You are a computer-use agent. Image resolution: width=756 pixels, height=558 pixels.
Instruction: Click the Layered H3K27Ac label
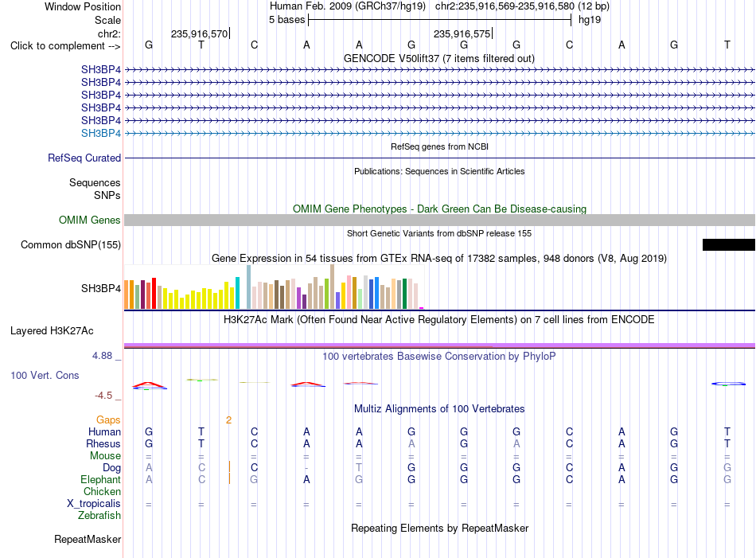[x=52, y=331]
